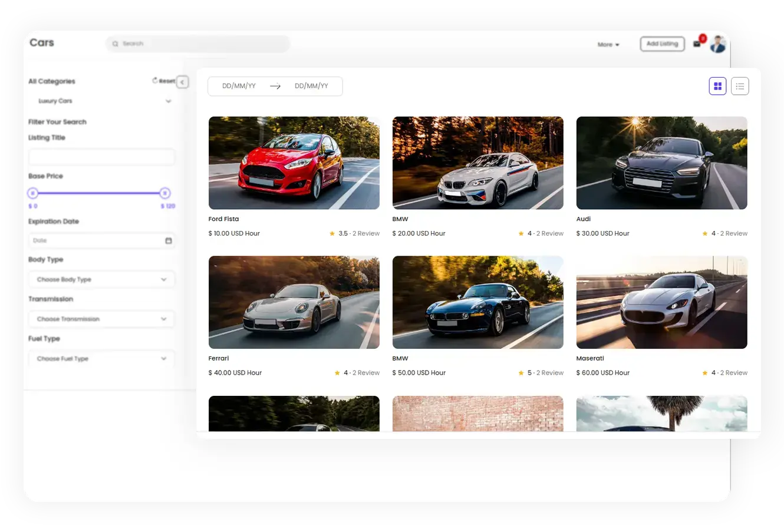Open the blue BMW car photo
The image size is (784, 532).
tap(478, 302)
